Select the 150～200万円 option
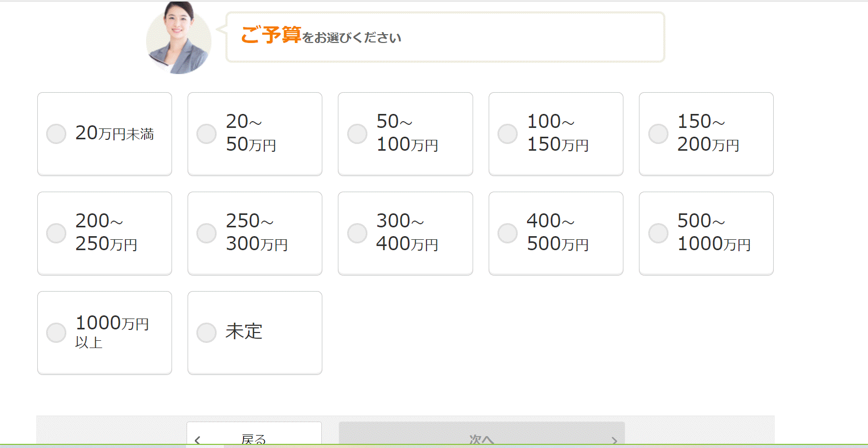Image resolution: width=868 pixels, height=448 pixels. coord(706,134)
